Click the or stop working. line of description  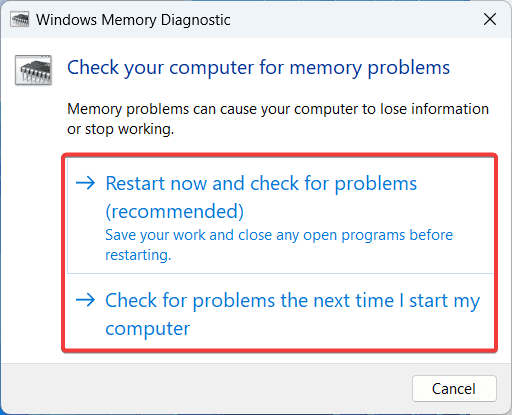121,129
